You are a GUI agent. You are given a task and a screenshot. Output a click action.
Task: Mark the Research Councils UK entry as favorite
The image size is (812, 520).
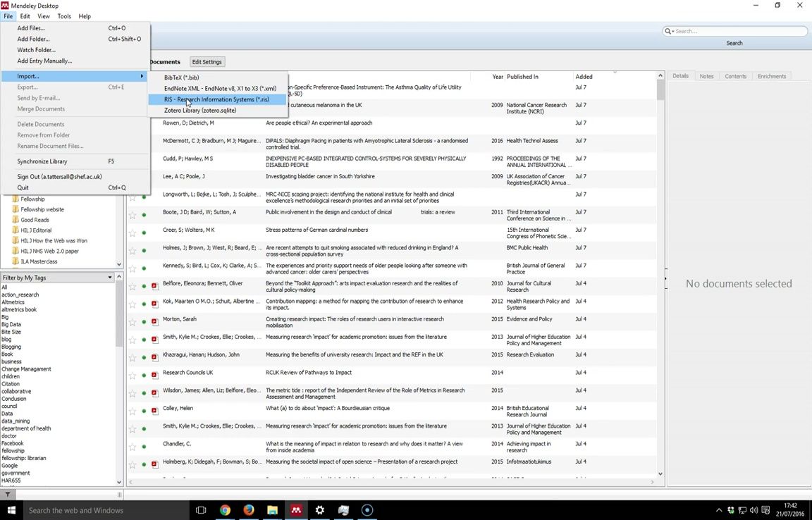(133, 376)
